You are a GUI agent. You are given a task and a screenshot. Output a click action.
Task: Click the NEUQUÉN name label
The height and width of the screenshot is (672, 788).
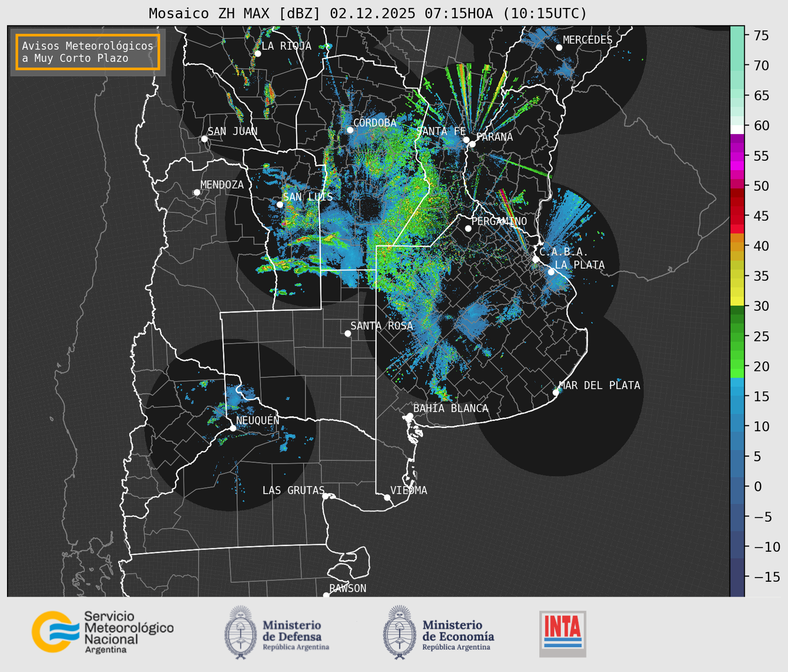pos(258,420)
